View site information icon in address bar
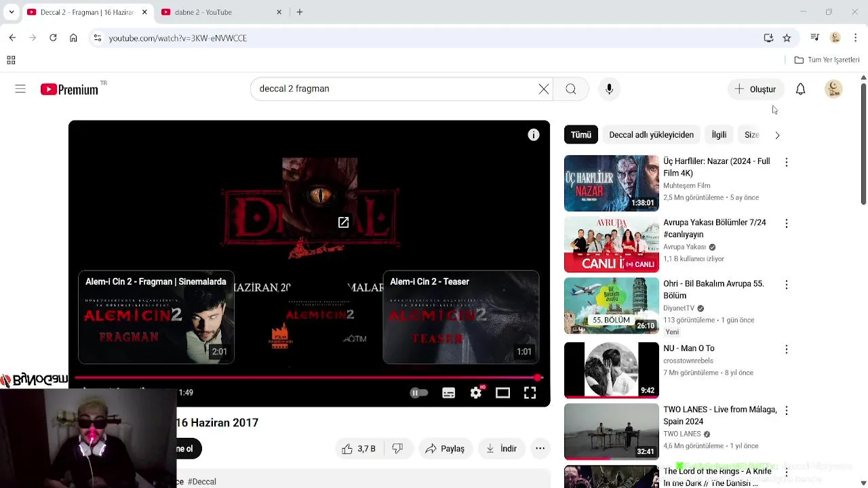Screen dimensions: 868x488 point(97,38)
